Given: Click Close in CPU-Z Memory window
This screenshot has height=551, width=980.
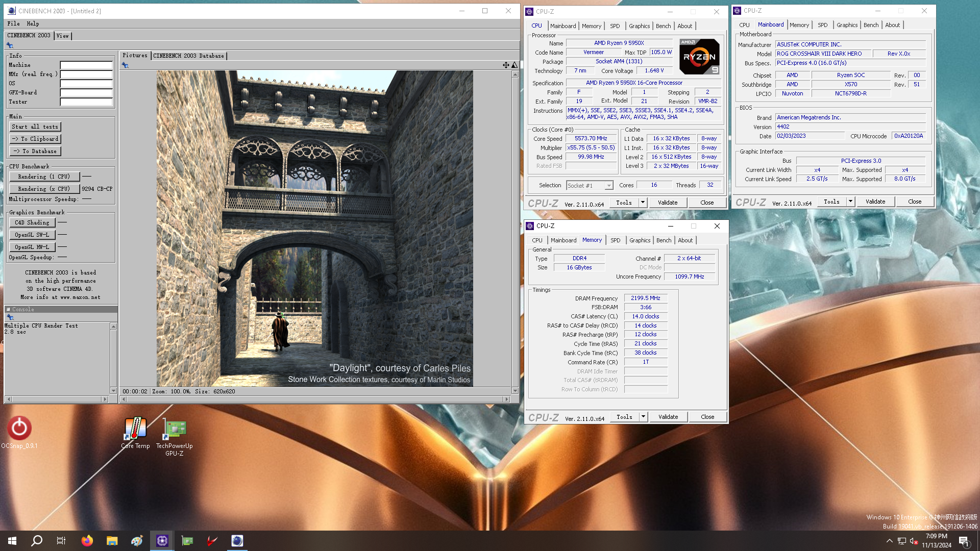Looking at the screenshot, I should (x=707, y=417).
